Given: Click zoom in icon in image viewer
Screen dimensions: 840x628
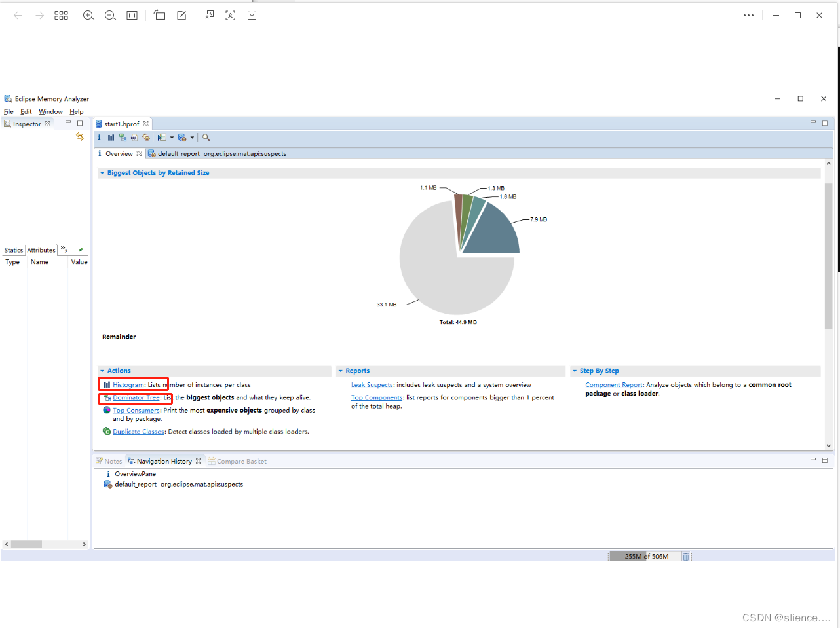Looking at the screenshot, I should pos(88,15).
